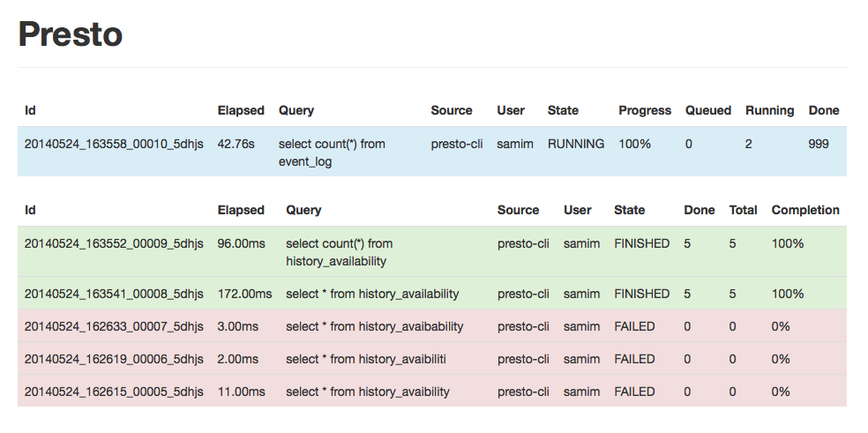This screenshot has height=433, width=868.
Task: Click the RUNNING state cell
Action: [576, 144]
